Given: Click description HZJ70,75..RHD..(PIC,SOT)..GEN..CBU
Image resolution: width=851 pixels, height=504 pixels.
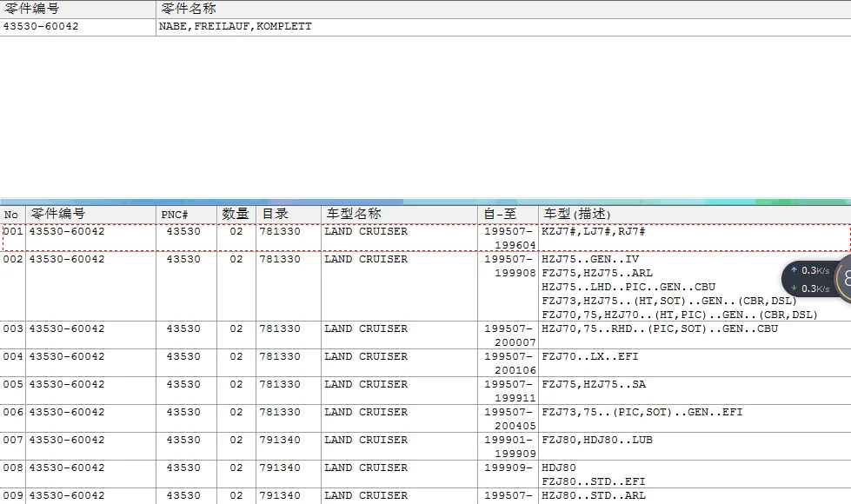Looking at the screenshot, I should (x=660, y=328).
